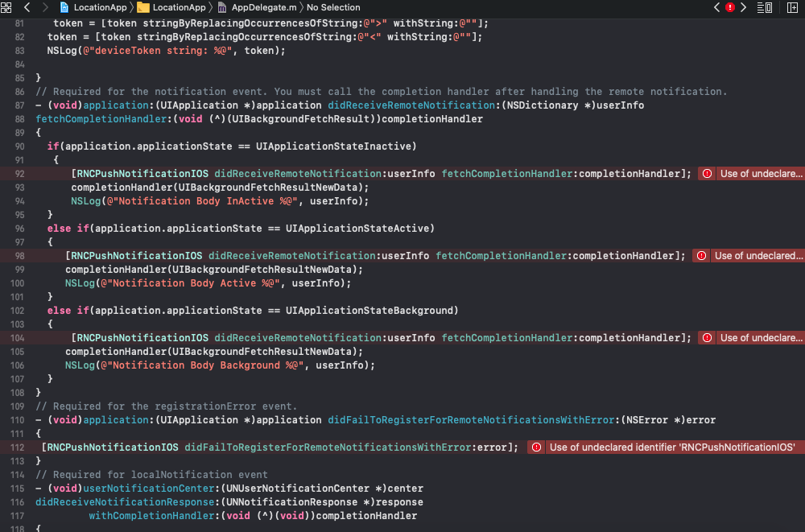Click the 'Required for the registrationError event' comment
The width and height of the screenshot is (805, 532).
point(167,406)
